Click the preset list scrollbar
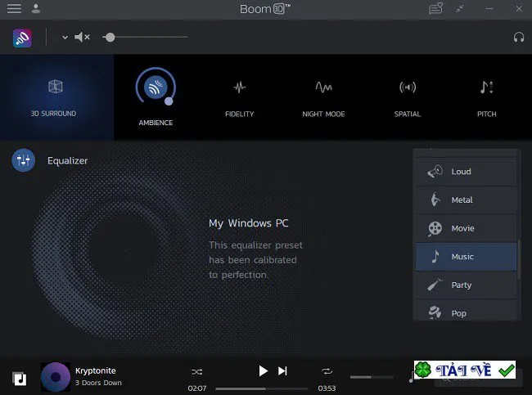The width and height of the screenshot is (532, 395). click(x=519, y=259)
